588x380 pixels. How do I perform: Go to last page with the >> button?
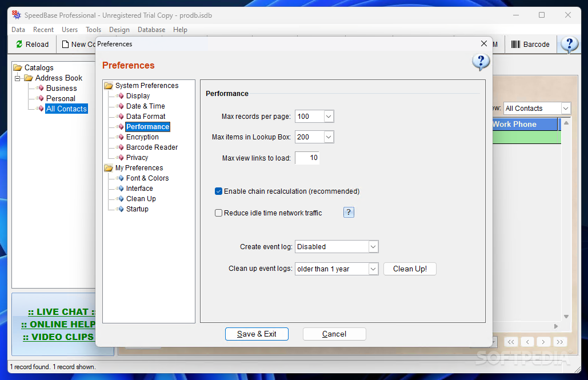[x=560, y=342]
